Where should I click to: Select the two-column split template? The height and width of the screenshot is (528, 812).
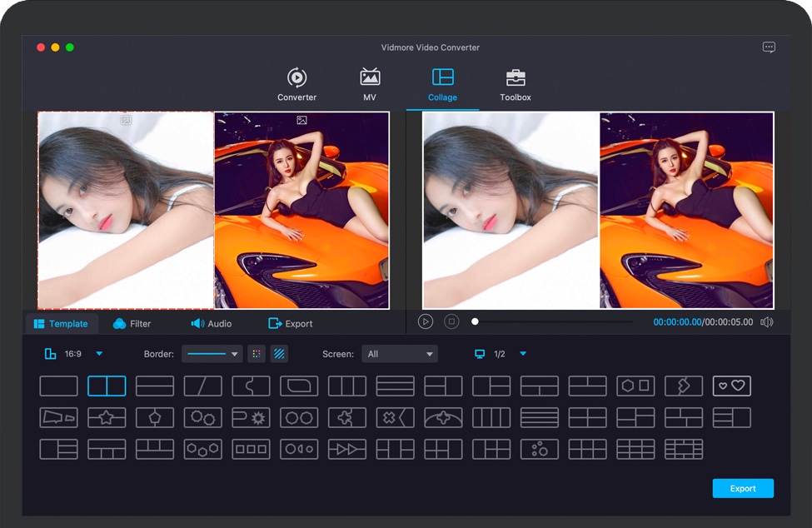click(x=107, y=386)
